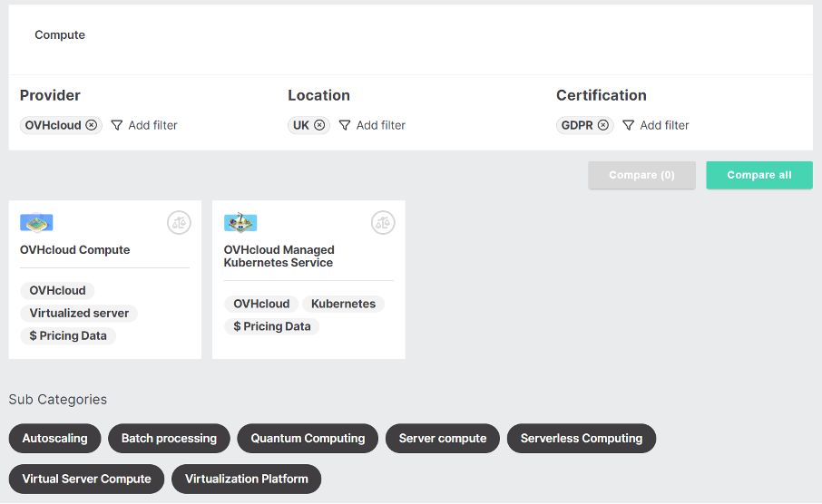This screenshot has height=504, width=822.
Task: Click the Compare (0) button
Action: click(x=641, y=175)
